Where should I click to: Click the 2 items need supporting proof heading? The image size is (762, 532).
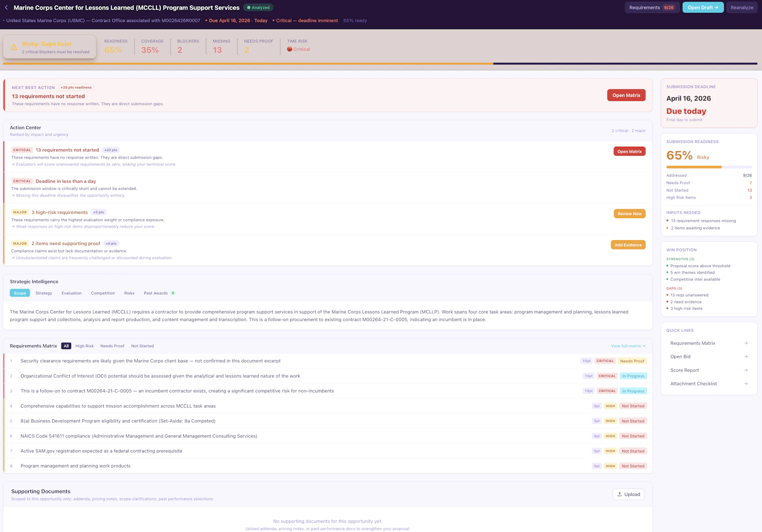[x=66, y=243]
